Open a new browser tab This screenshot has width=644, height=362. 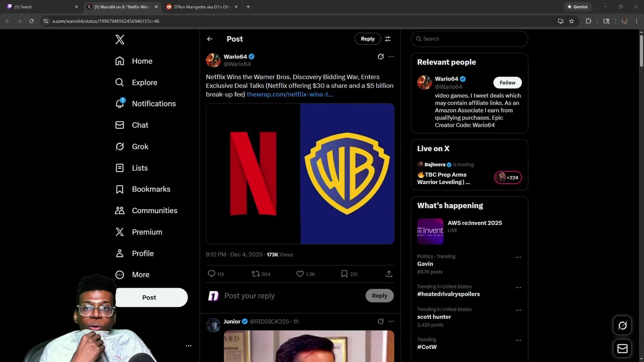(x=248, y=7)
